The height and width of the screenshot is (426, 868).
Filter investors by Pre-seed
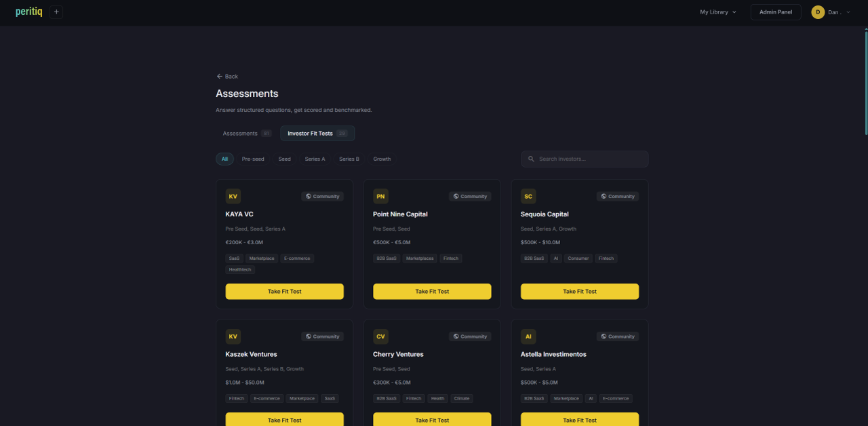click(253, 159)
